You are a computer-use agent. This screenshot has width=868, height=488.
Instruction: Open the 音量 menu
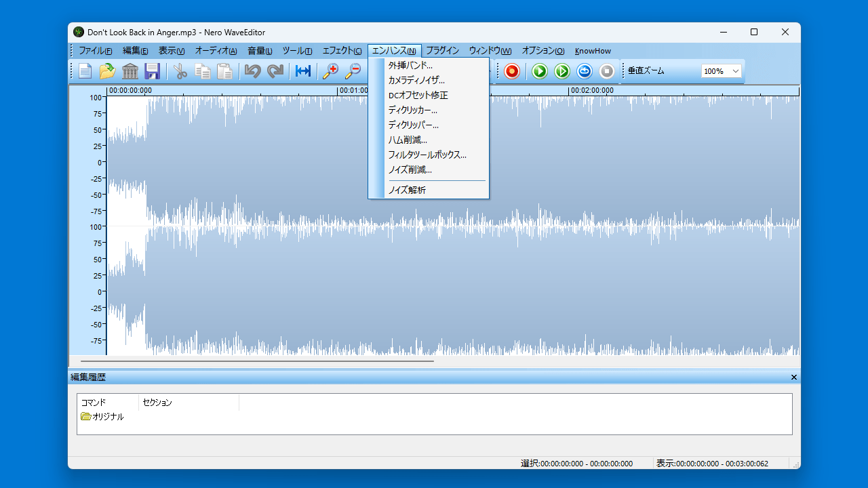pos(260,51)
